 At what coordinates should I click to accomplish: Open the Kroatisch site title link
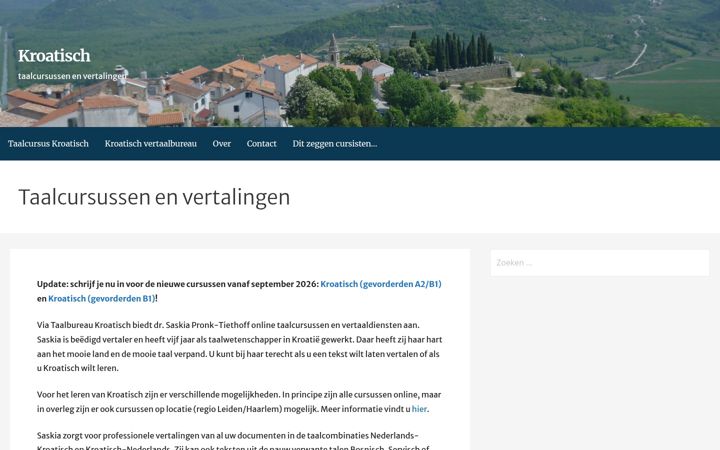(x=54, y=56)
